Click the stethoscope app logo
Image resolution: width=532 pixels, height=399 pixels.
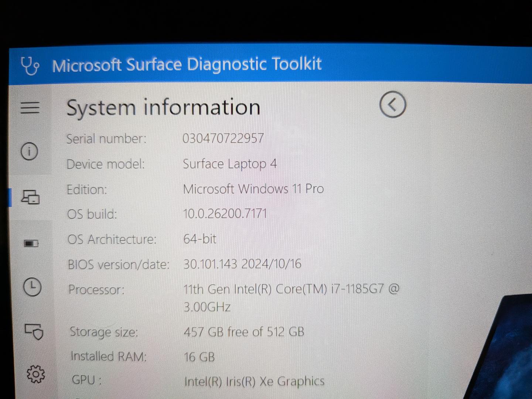[30, 66]
